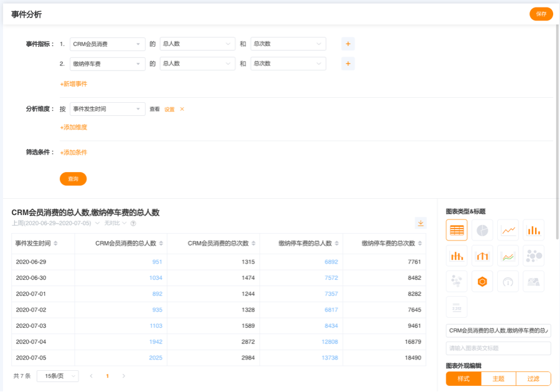Sort by CRM会员消费的总人数 column
The height and width of the screenshot is (392, 560).
pyautogui.click(x=161, y=244)
